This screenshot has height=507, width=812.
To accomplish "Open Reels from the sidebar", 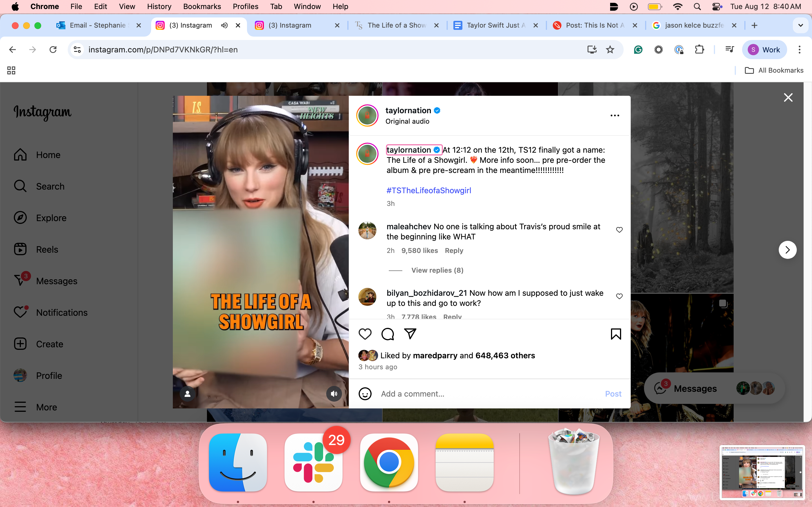I will (x=47, y=249).
